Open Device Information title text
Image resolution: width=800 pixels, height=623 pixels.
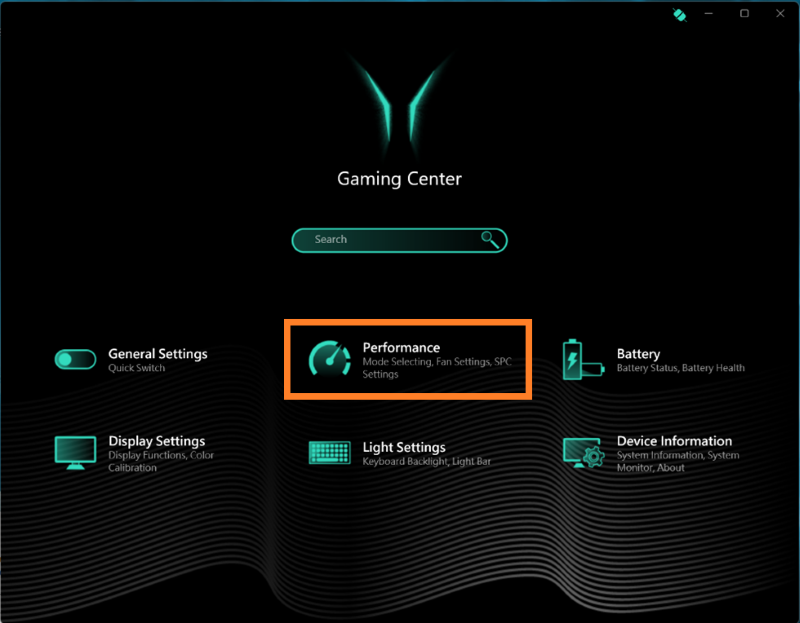674,441
